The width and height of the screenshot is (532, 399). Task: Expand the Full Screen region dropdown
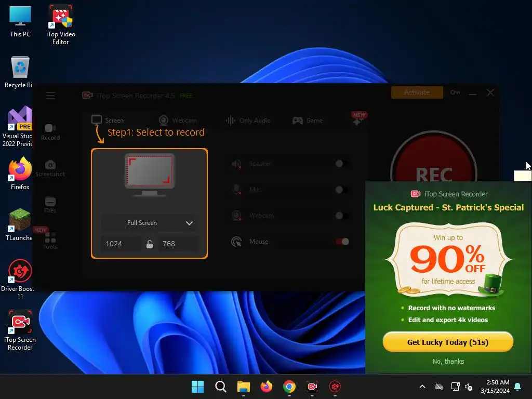pos(149,223)
